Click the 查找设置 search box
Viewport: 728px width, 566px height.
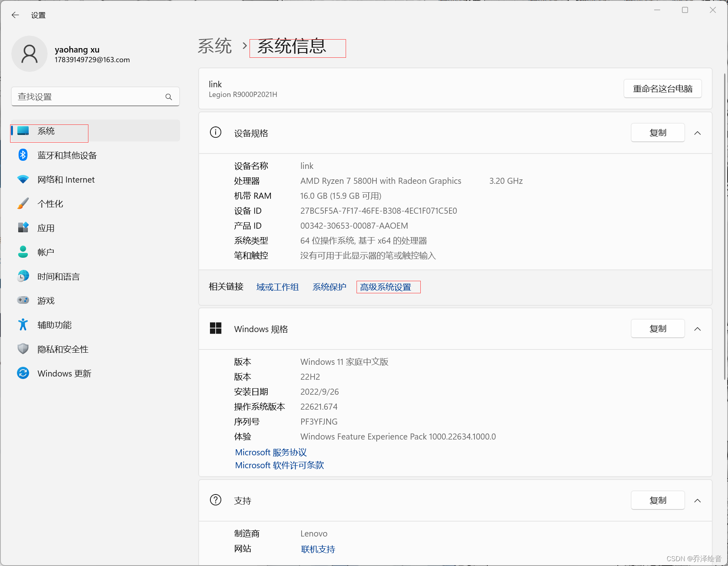[95, 97]
